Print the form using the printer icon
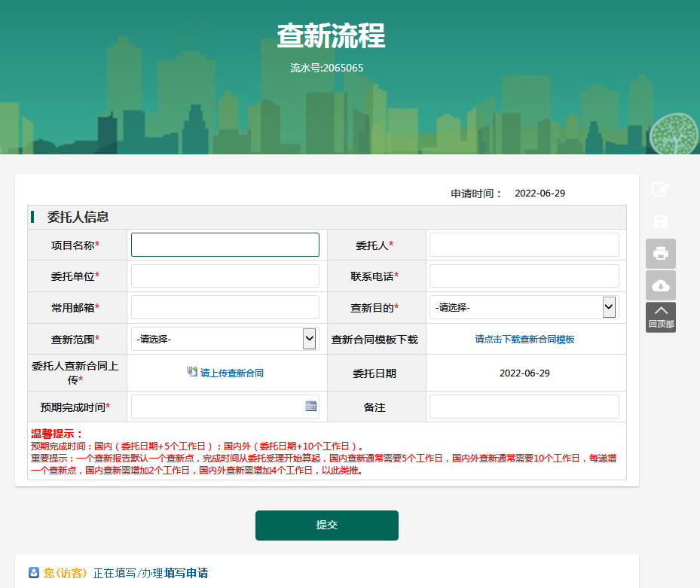 point(660,254)
